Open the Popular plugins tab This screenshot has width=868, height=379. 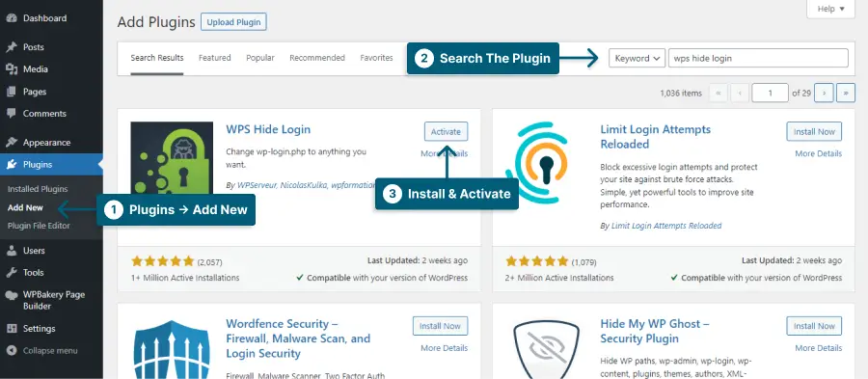point(260,58)
